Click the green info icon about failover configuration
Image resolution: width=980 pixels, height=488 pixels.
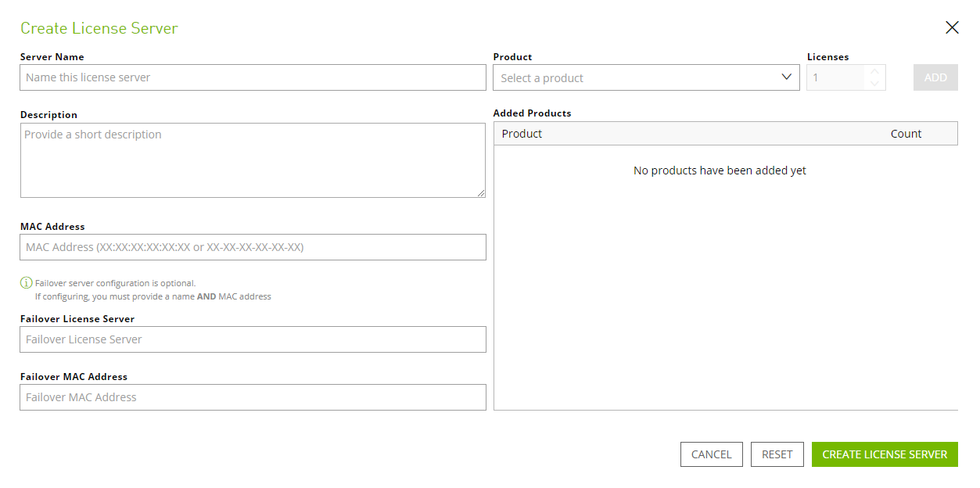(26, 282)
